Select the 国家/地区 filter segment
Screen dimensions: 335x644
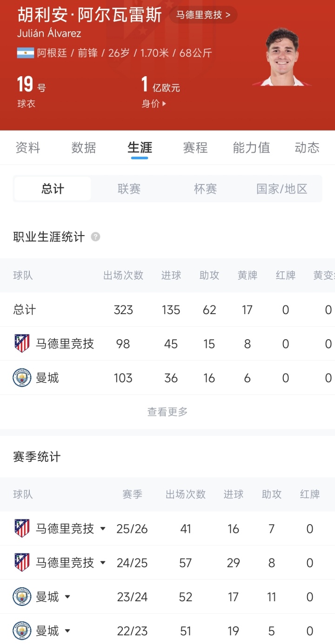pos(282,189)
